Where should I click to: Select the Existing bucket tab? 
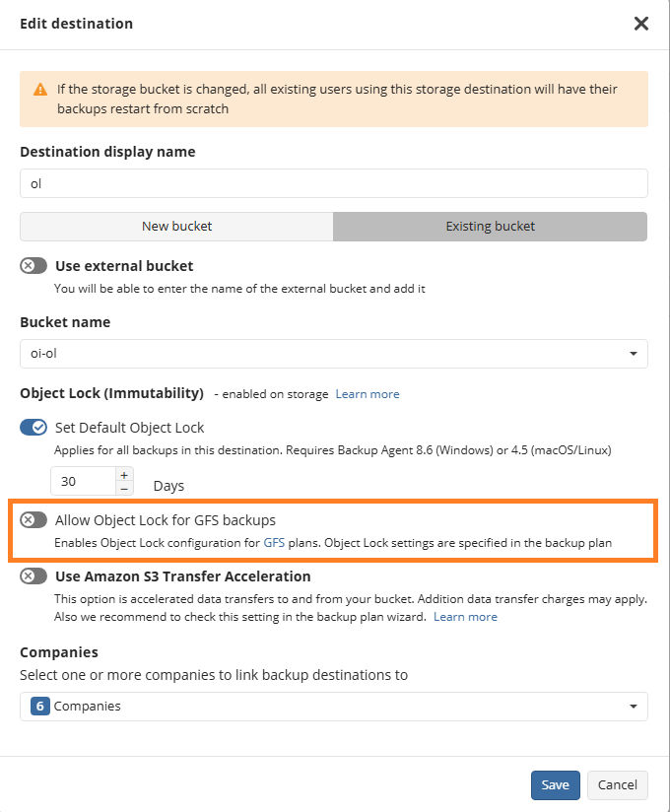(490, 227)
